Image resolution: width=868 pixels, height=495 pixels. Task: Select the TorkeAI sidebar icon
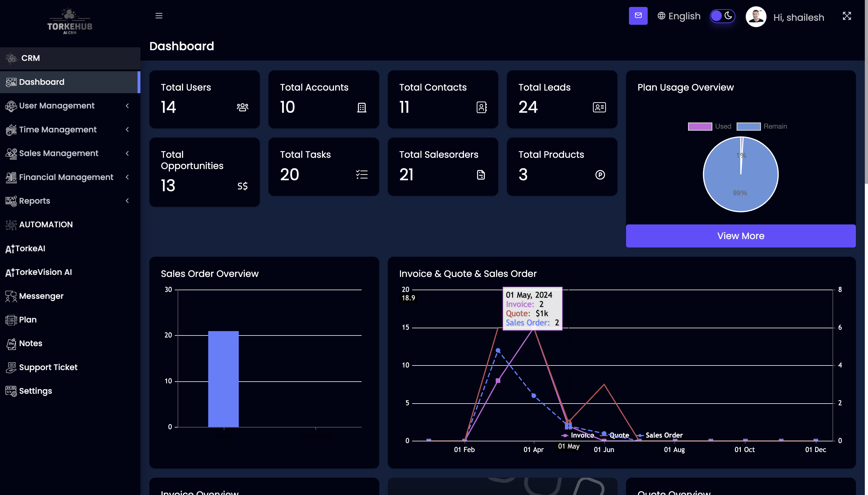click(x=10, y=248)
